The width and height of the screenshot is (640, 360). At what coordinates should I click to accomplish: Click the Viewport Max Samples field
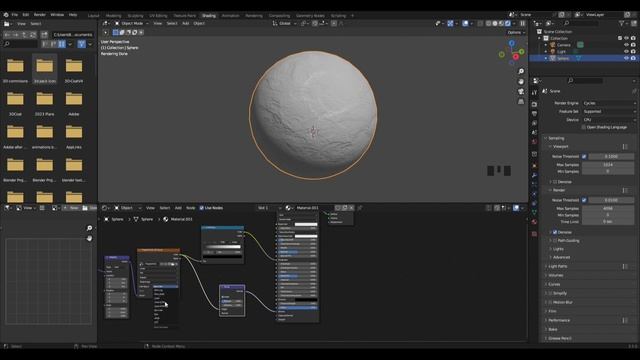coord(608,164)
